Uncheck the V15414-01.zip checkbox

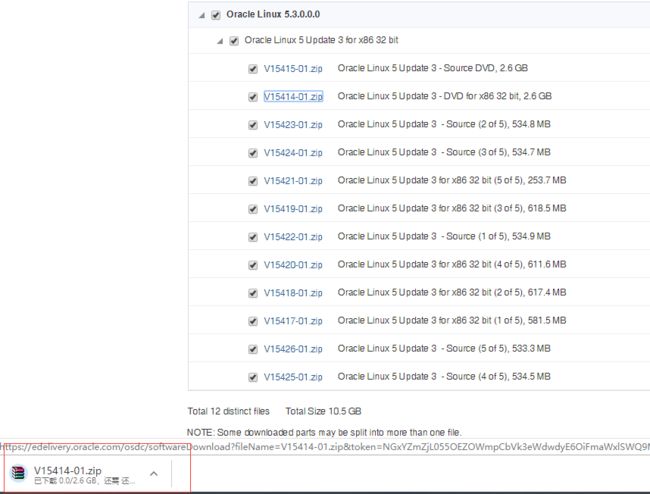click(252, 97)
